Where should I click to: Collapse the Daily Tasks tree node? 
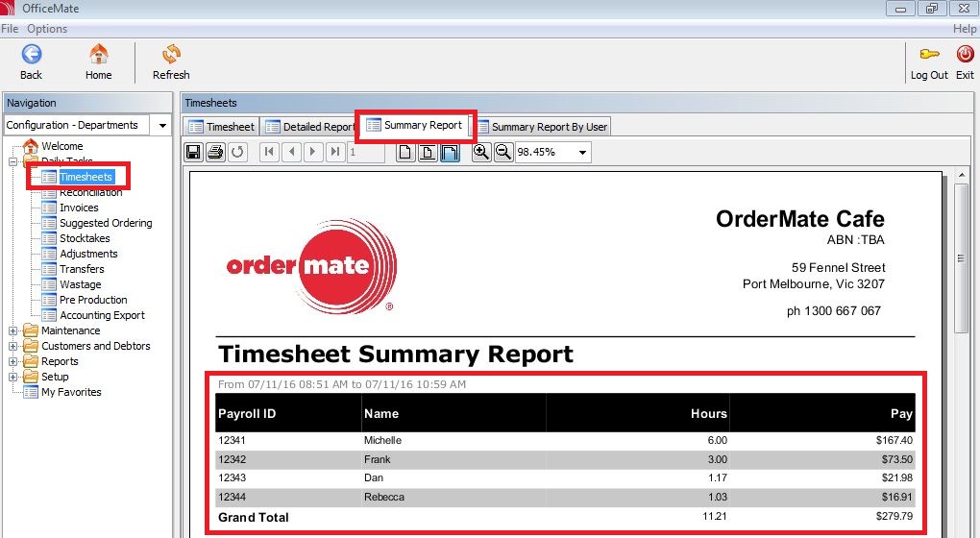tap(12, 161)
